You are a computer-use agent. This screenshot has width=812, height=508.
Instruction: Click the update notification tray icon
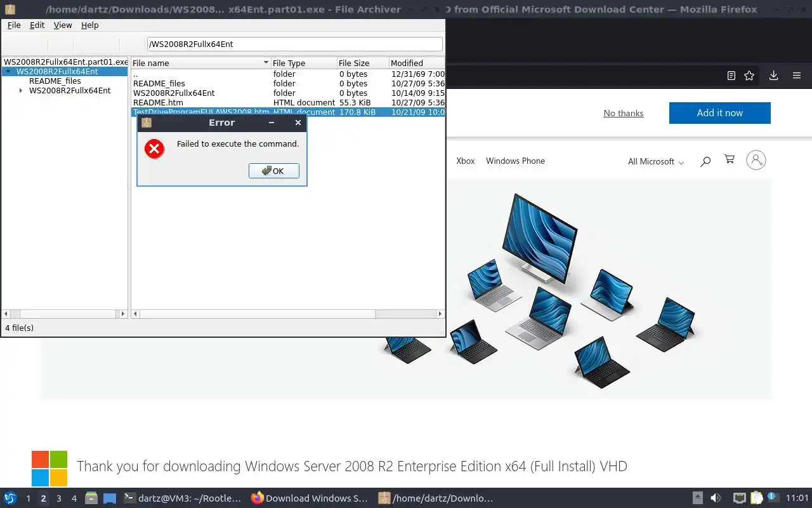pyautogui.click(x=773, y=498)
